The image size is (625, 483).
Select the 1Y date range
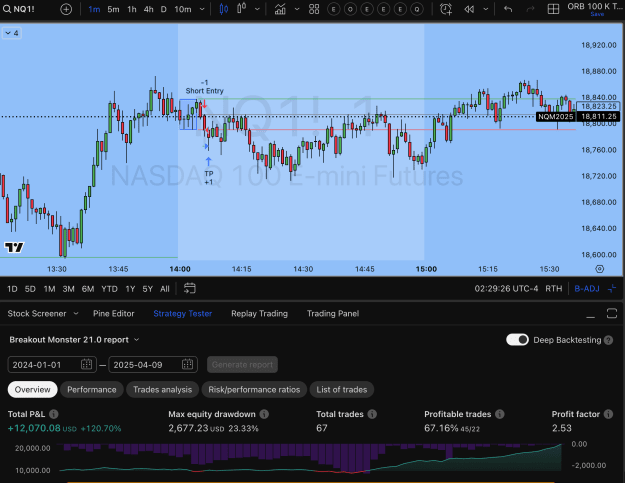click(x=130, y=289)
